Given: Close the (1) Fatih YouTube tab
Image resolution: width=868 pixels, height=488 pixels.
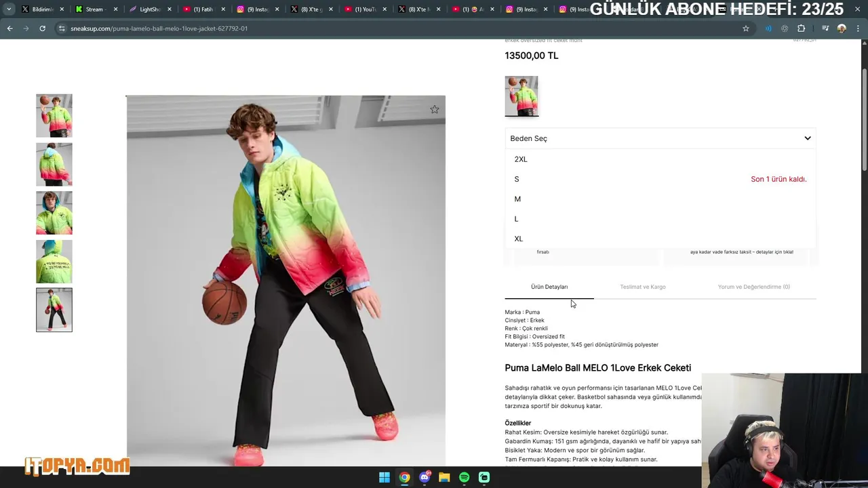Looking at the screenshot, I should [223, 9].
